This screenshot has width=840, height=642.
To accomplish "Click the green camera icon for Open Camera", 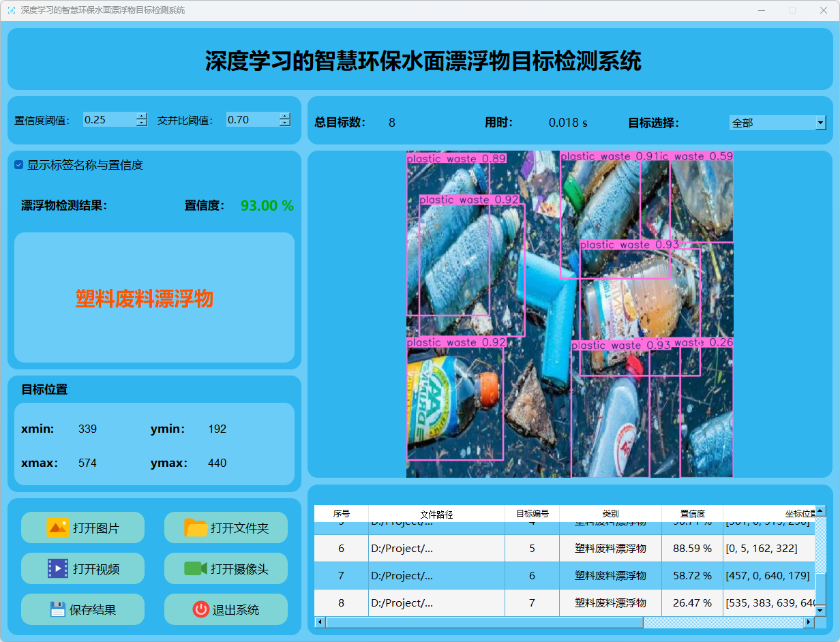I will [195, 568].
